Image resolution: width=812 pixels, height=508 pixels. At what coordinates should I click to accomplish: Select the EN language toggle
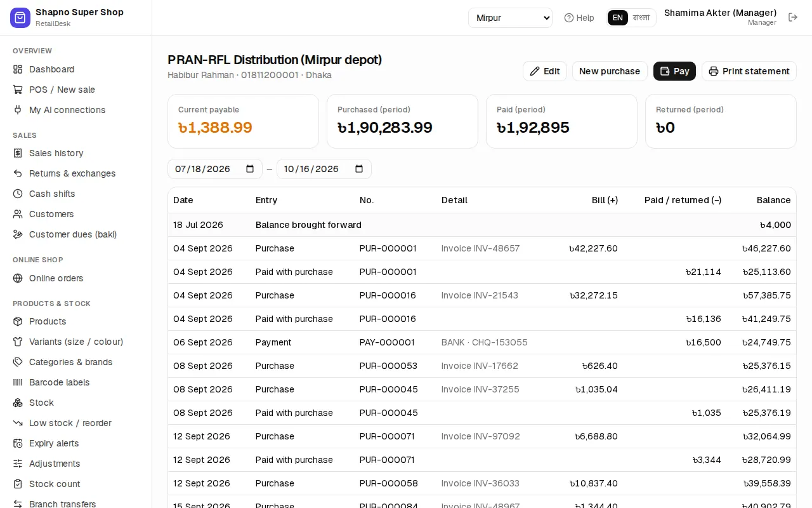coord(618,18)
